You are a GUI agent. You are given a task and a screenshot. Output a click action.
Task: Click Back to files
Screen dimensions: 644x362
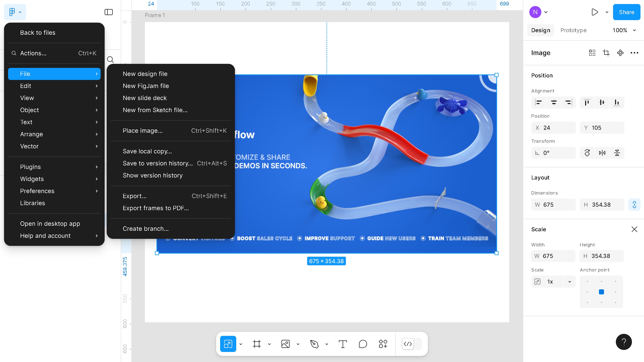[x=38, y=33]
